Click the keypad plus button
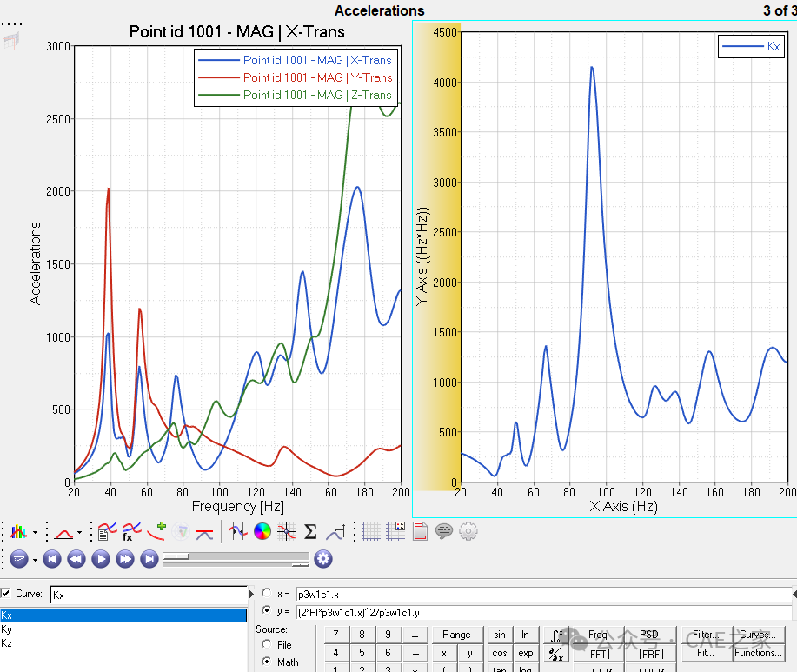797x672 pixels. (x=415, y=635)
